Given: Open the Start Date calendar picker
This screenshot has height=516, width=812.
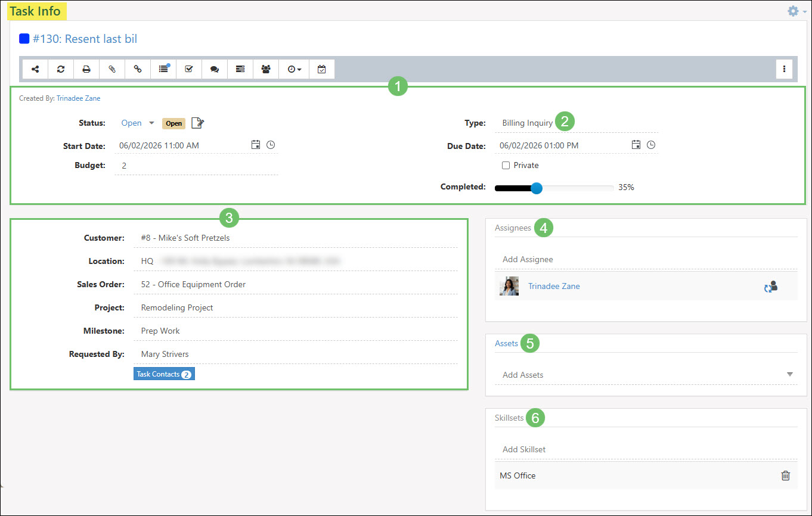Looking at the screenshot, I should coord(256,145).
